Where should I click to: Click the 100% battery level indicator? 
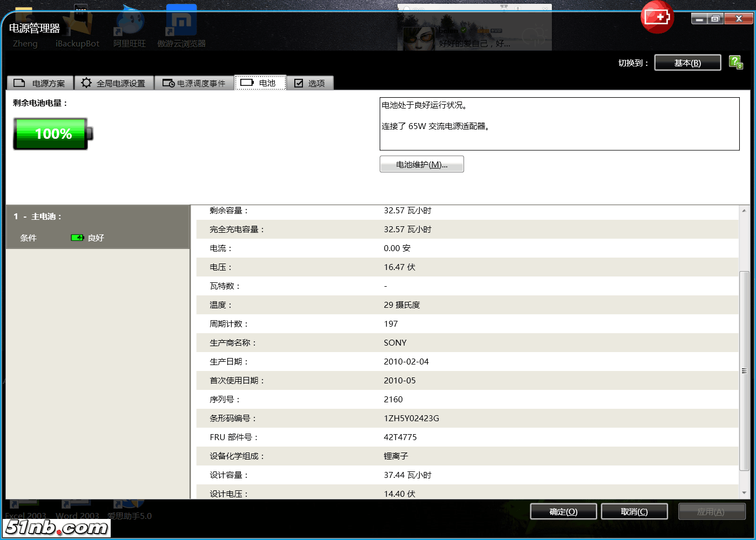click(x=53, y=134)
